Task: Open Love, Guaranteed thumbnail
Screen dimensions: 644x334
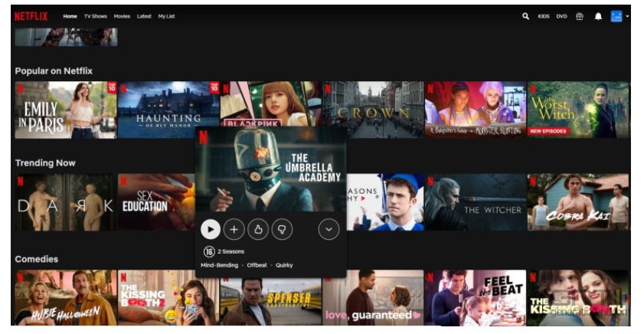Action: [x=374, y=298]
